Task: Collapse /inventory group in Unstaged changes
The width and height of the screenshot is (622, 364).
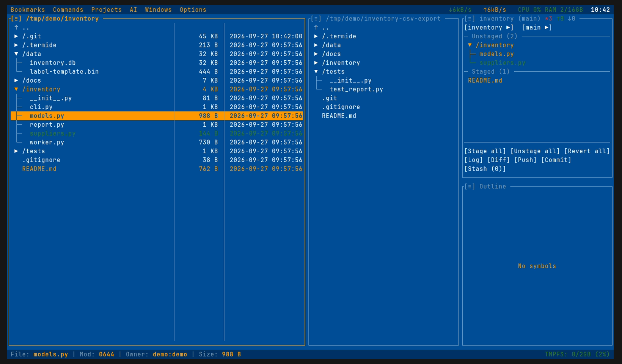Action: pos(470,45)
